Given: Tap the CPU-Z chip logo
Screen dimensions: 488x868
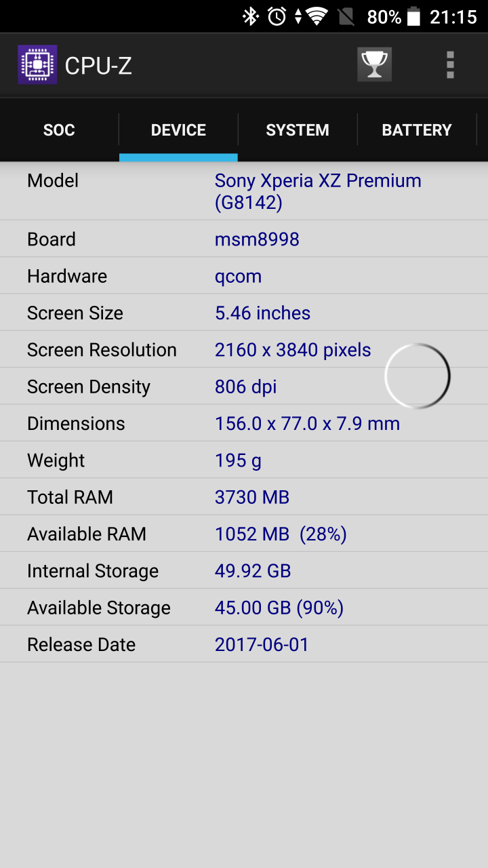Looking at the screenshot, I should [x=37, y=65].
